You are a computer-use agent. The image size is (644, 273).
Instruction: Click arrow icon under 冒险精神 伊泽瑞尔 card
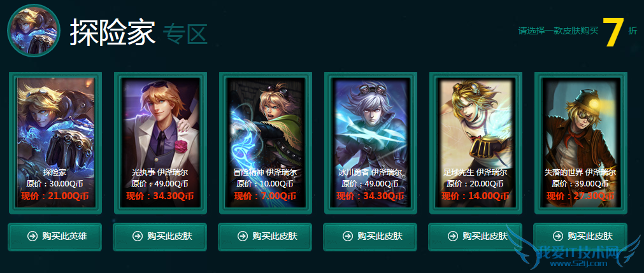tap(242, 236)
